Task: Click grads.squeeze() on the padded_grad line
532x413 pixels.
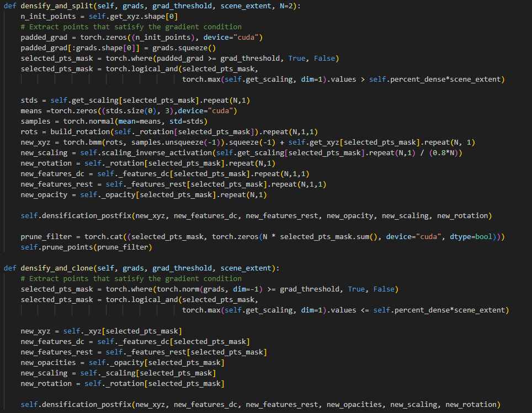Action: point(184,48)
